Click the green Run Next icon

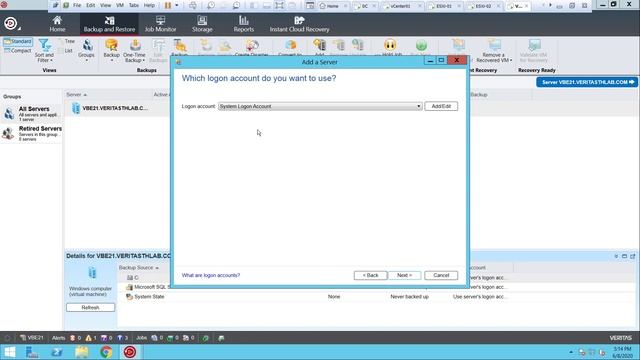click(421, 46)
